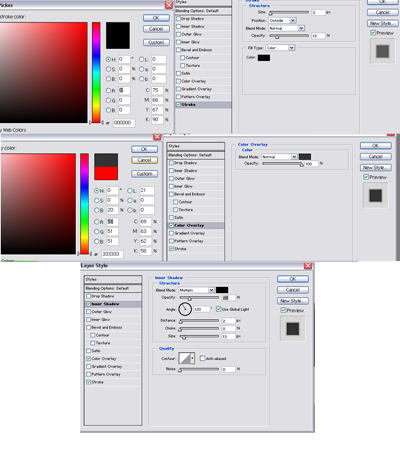Click OK in the Inner Shadow dialog
This screenshot has width=400, height=469.
[x=293, y=279]
